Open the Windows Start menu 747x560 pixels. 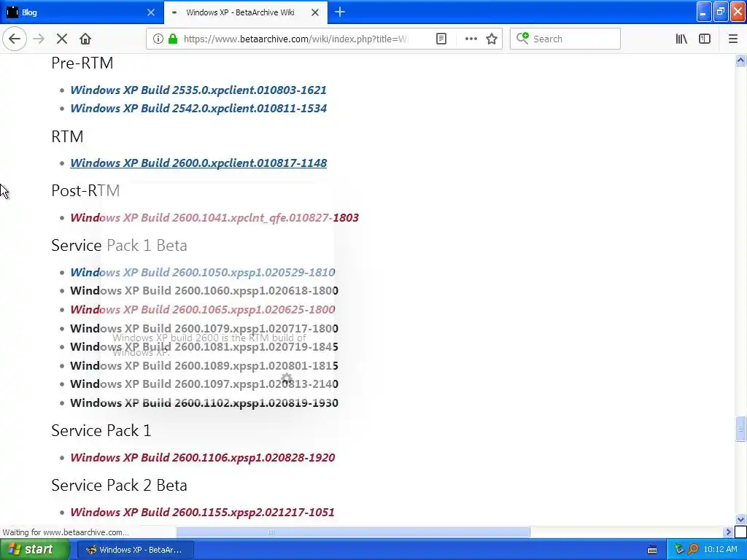34,550
